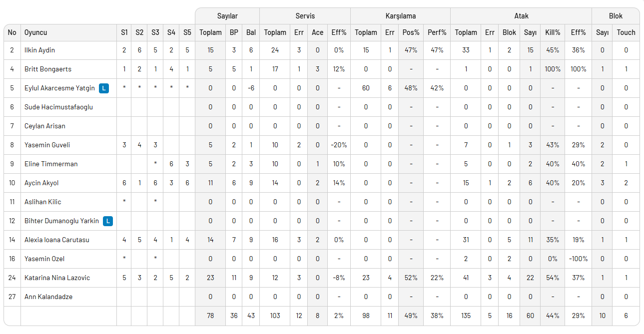Sort by Ace column header
This screenshot has height=334, width=644.
(317, 32)
